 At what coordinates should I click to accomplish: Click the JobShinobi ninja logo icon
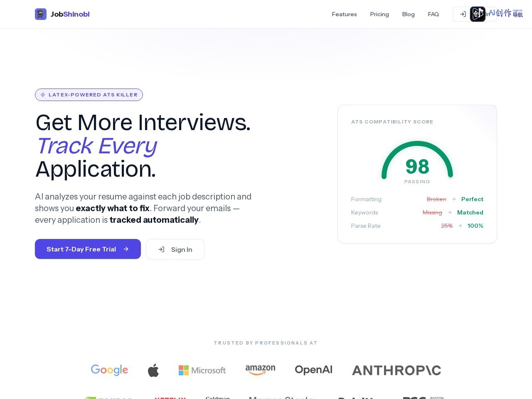coord(41,14)
